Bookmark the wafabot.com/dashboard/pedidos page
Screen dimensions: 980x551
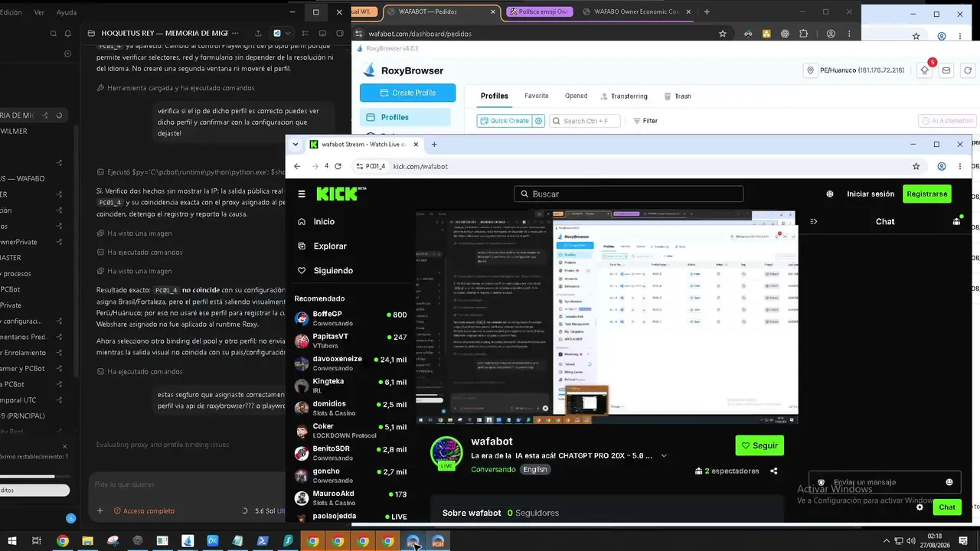coord(722,34)
